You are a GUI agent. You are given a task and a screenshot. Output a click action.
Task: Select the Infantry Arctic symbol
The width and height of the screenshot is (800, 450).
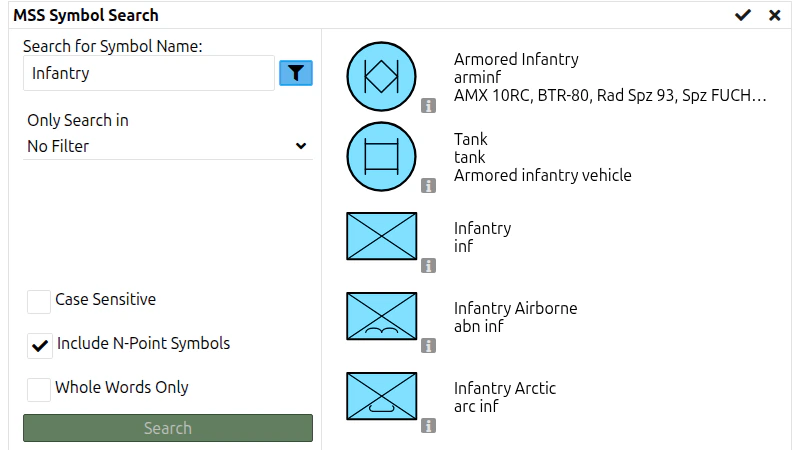(x=382, y=396)
